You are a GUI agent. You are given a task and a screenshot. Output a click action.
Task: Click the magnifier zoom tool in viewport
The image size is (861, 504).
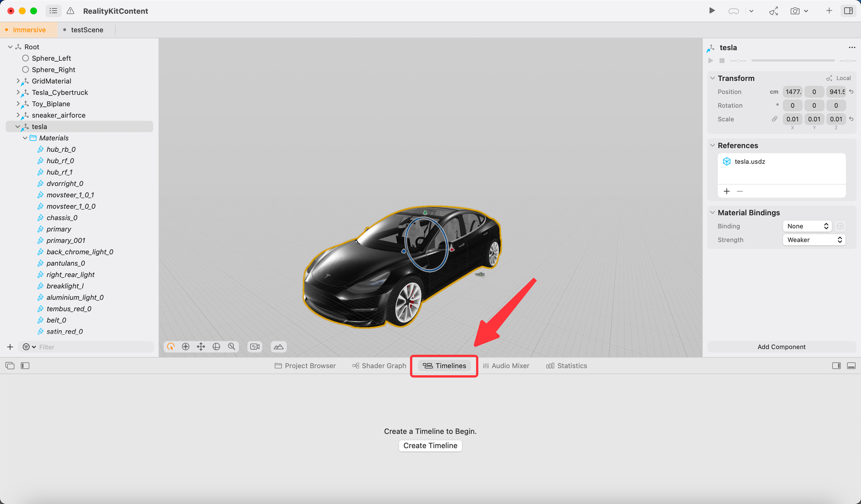(232, 347)
